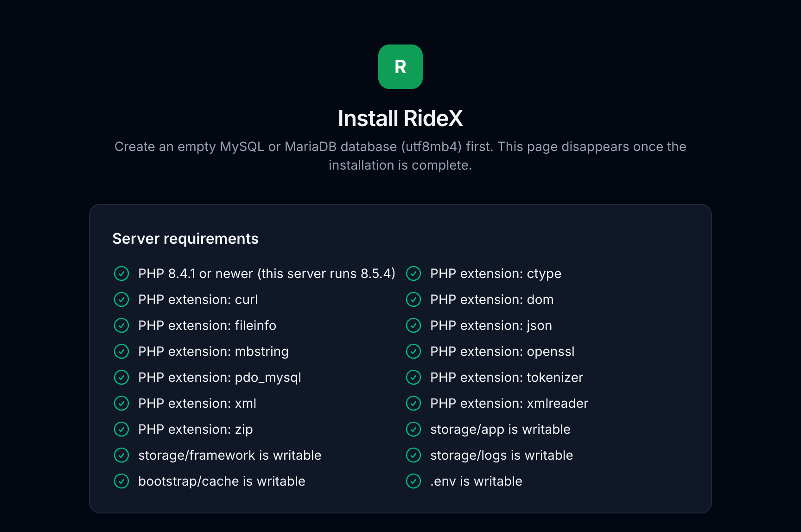
Task: Click the 'PHP extension: fileinfo' text
Action: click(207, 325)
